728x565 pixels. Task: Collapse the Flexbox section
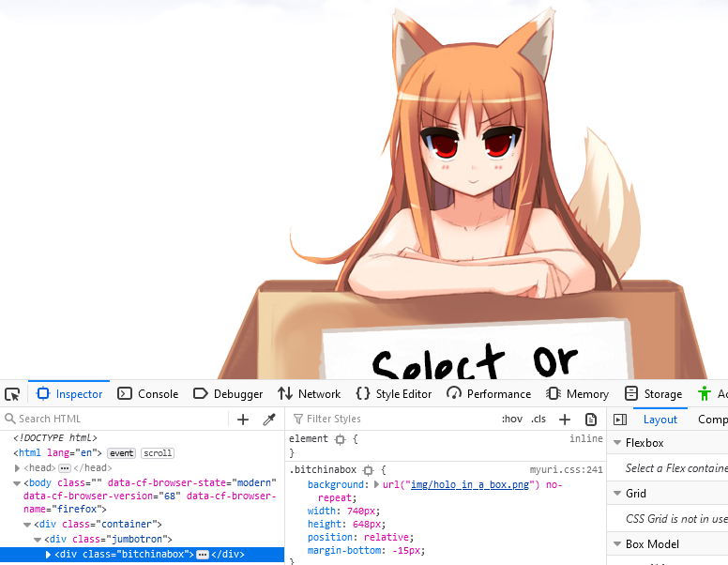pyautogui.click(x=617, y=443)
